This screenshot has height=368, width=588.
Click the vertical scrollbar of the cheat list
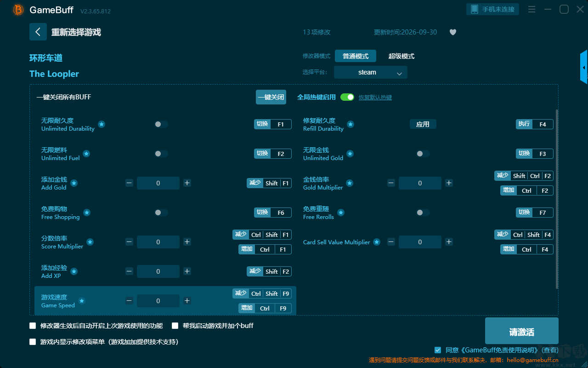coord(557,199)
